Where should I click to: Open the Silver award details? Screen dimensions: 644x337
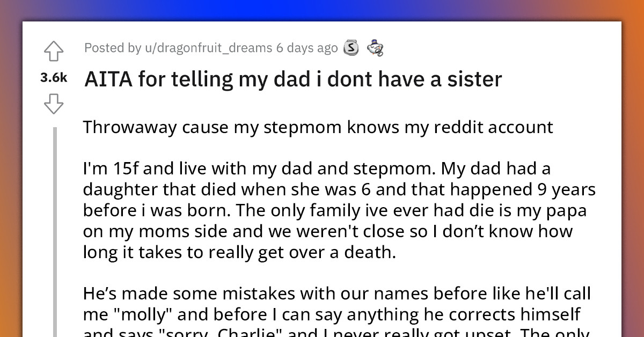[350, 48]
